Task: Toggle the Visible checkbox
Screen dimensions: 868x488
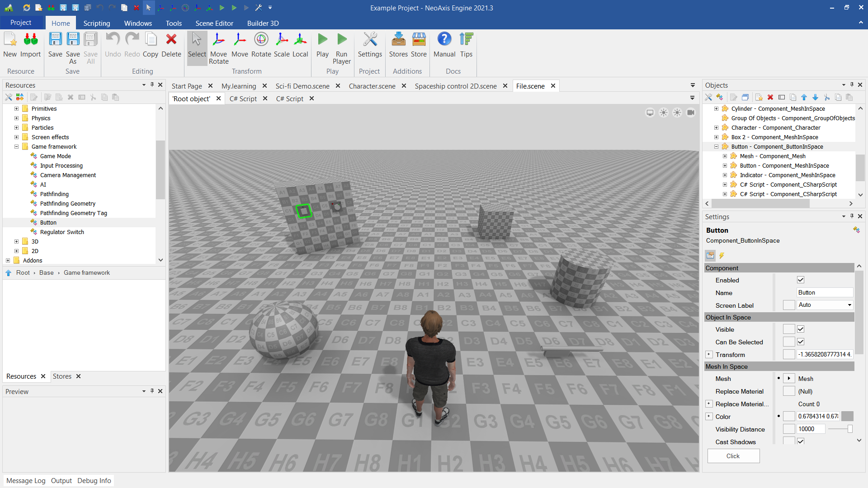Action: [801, 329]
